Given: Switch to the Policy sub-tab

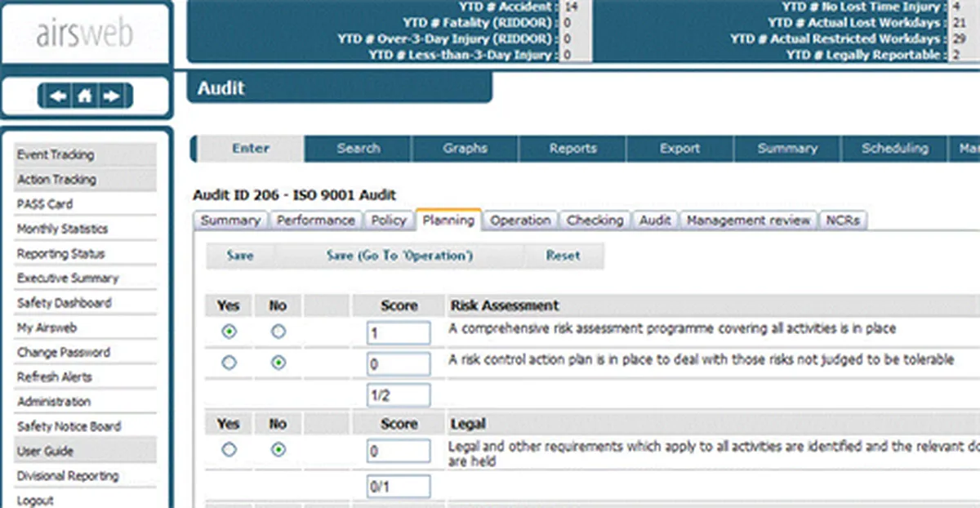Looking at the screenshot, I should (389, 221).
